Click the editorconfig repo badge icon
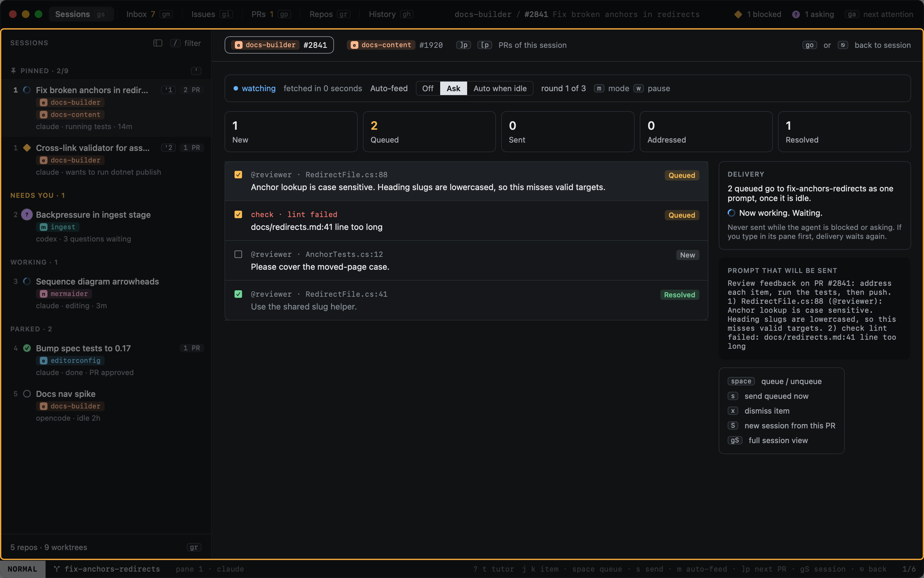This screenshot has height=578, width=924. 44,361
